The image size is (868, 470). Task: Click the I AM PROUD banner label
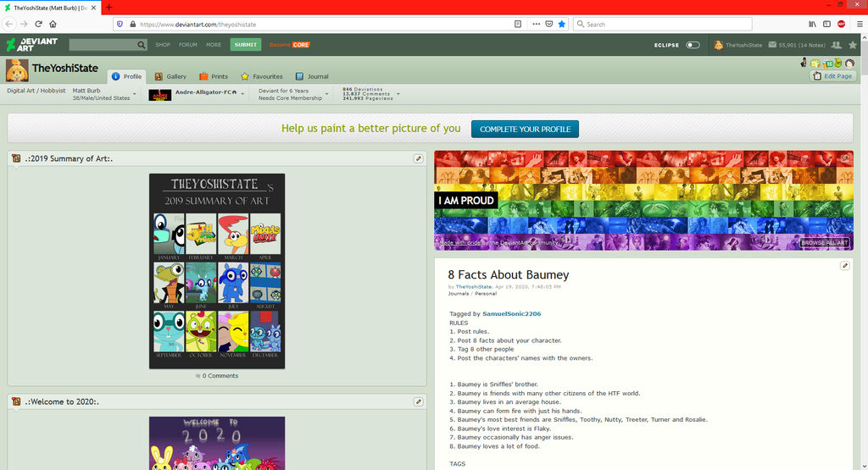(466, 201)
